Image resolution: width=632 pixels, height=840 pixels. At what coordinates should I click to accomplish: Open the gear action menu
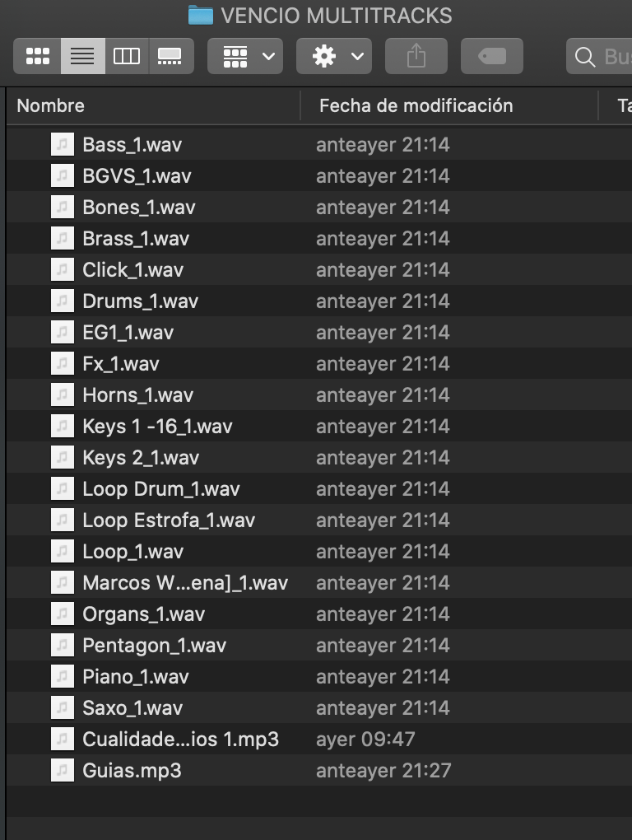point(334,56)
